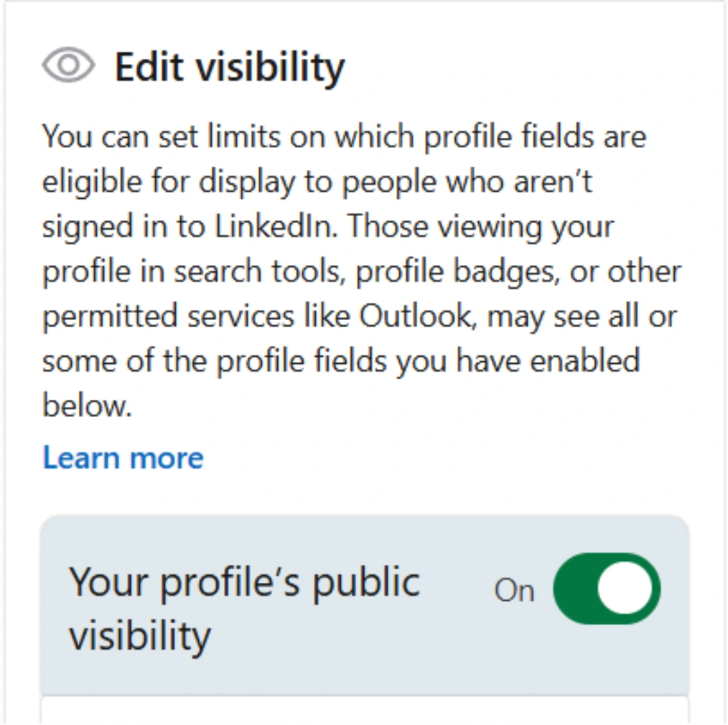728x725 pixels.
Task: Click Learn more about visibility settings
Action: coord(122,457)
